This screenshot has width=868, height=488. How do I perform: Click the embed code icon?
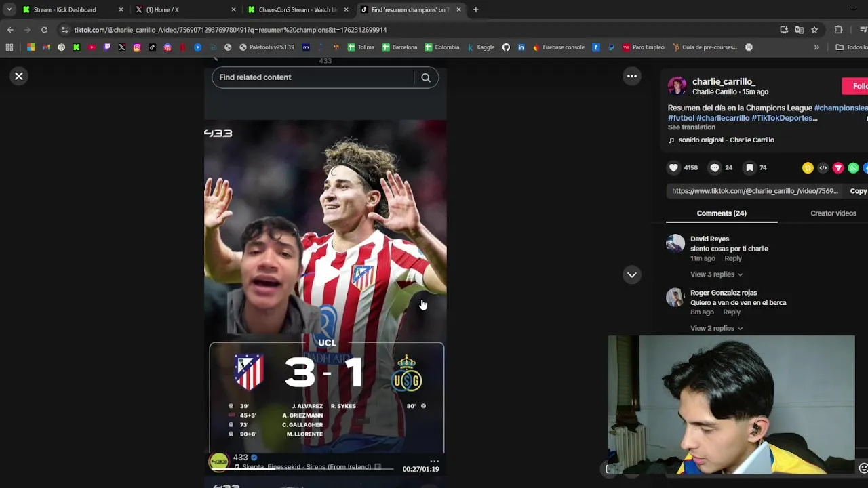[823, 168]
